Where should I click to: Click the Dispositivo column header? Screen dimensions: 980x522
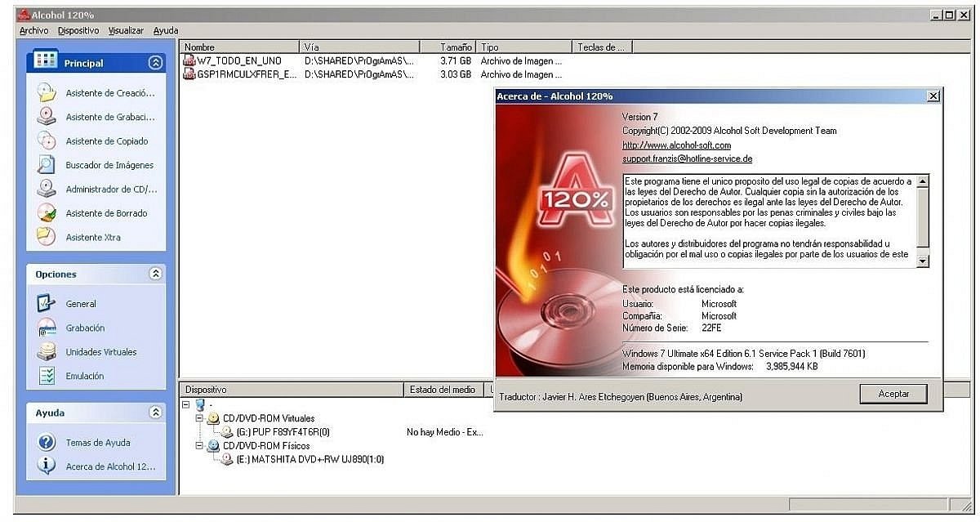292,390
